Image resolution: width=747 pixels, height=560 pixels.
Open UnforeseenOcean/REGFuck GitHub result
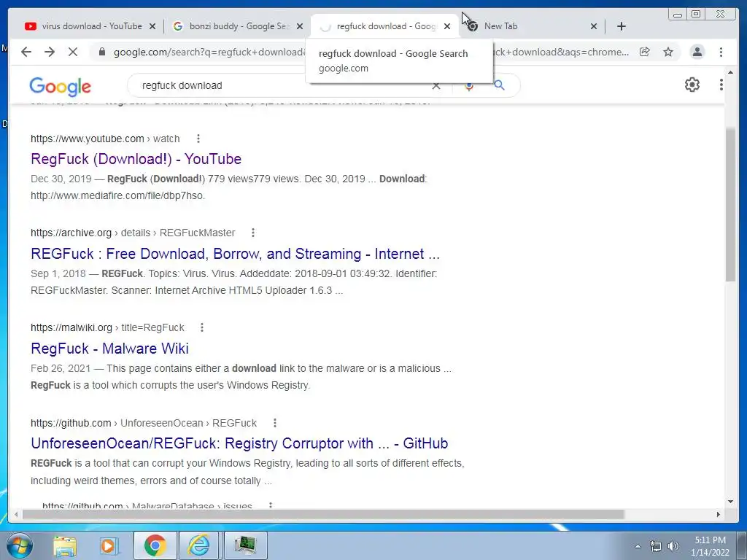point(239,443)
